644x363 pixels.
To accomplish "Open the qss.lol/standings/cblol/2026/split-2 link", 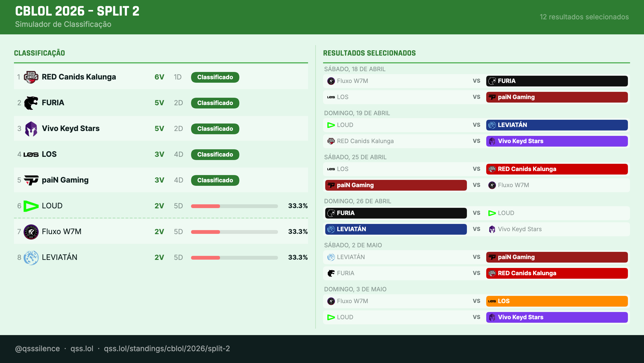I will (167, 348).
